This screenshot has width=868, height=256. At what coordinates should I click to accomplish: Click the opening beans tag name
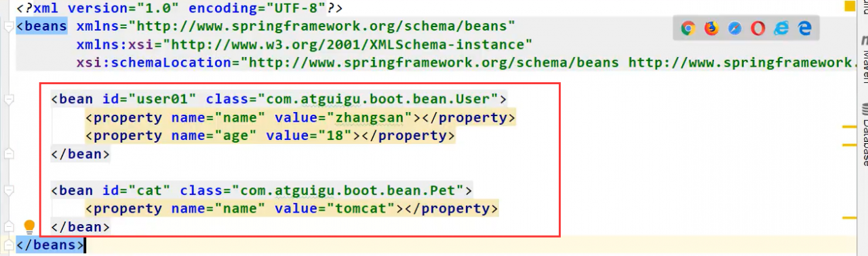45,26
